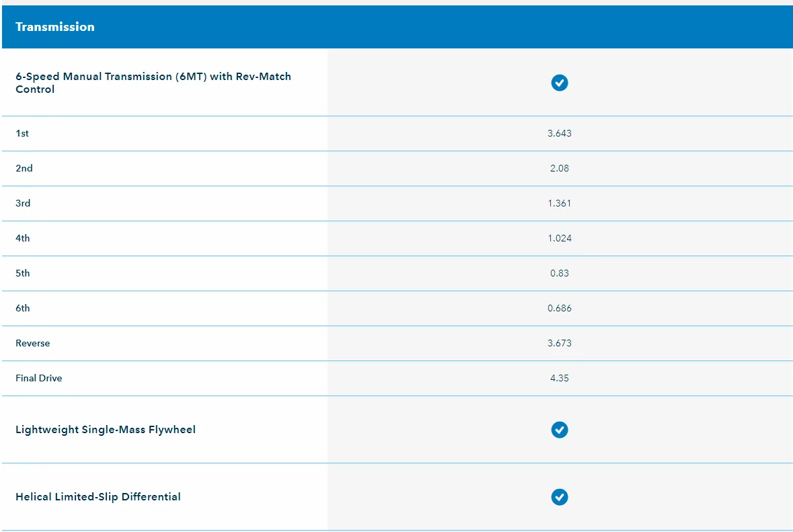Screen dimensions: 793x532
Task: Select the Helical Limited-Slip Differential label
Action: 98,497
